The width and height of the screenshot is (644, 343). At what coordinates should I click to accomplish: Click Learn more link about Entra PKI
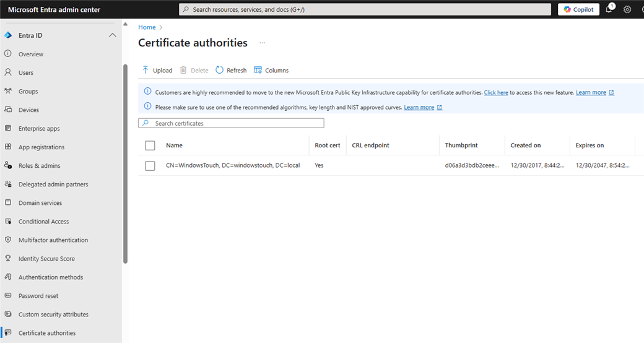pos(591,92)
